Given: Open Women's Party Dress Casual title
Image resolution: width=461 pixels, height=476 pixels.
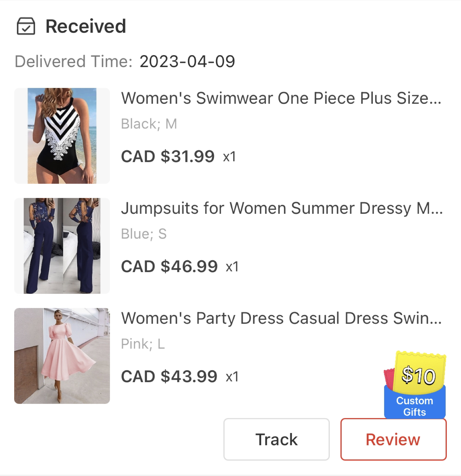Looking at the screenshot, I should pos(281,318).
